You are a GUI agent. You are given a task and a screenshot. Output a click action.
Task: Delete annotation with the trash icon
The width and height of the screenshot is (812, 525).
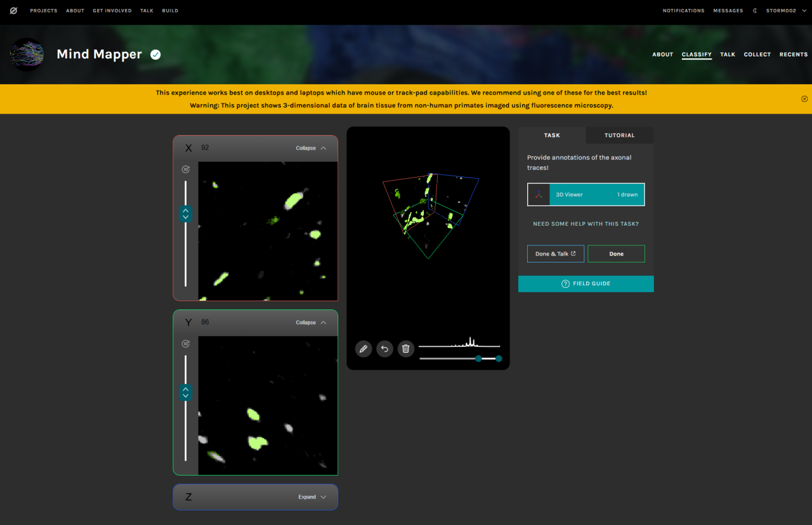[406, 349]
